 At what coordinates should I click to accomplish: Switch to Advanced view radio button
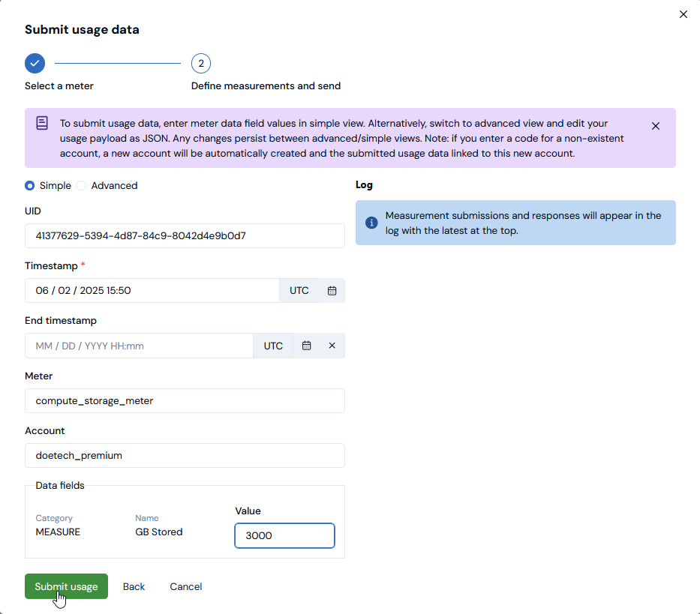[x=81, y=186]
